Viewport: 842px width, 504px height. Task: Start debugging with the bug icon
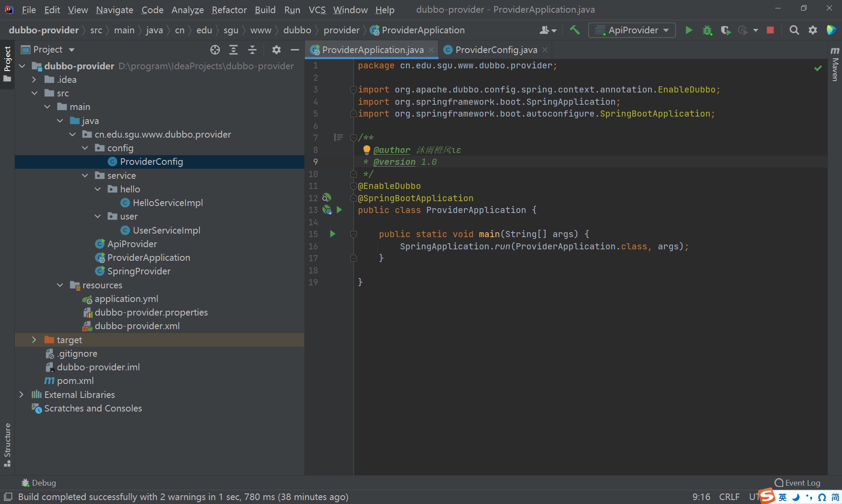coord(707,30)
